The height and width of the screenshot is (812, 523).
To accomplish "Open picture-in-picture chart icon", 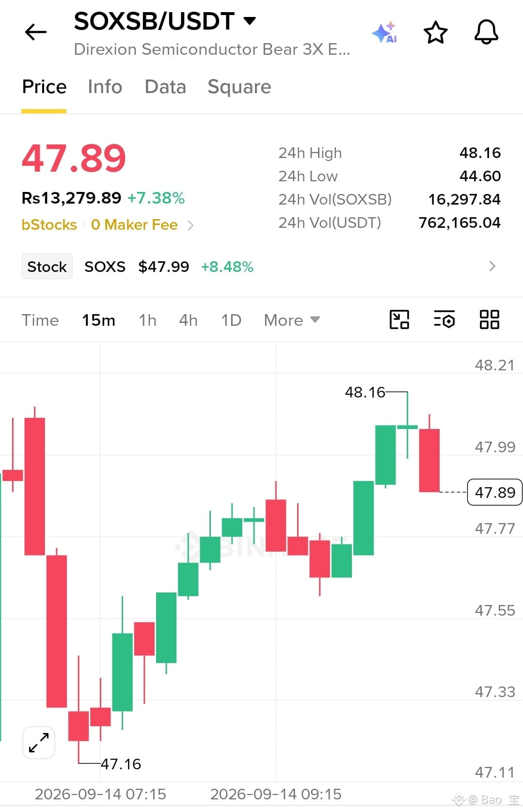I will pyautogui.click(x=399, y=320).
